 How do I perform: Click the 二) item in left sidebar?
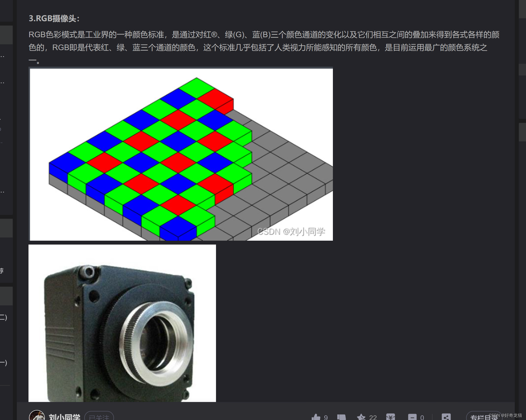pos(3,317)
